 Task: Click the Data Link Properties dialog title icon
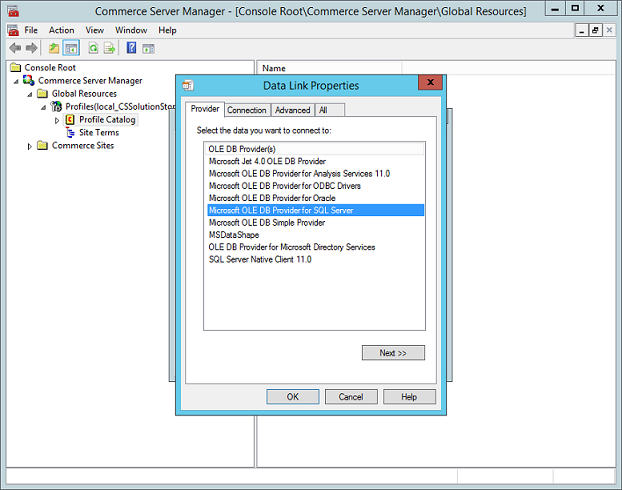coord(188,85)
